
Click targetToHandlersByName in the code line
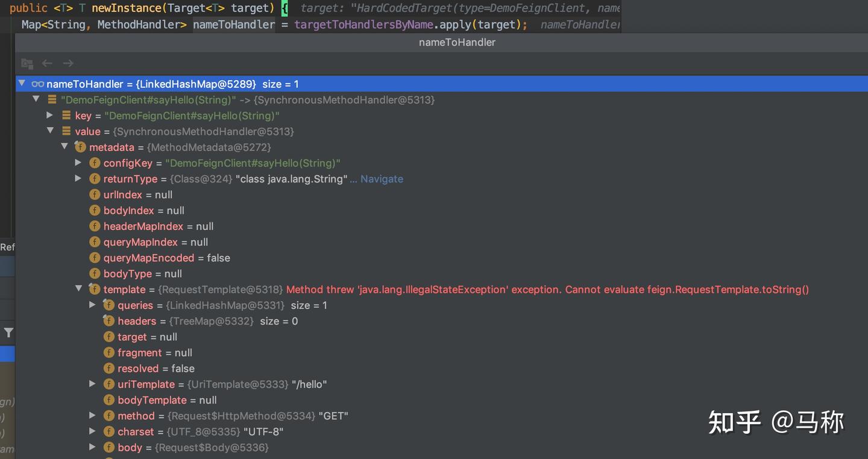363,25
